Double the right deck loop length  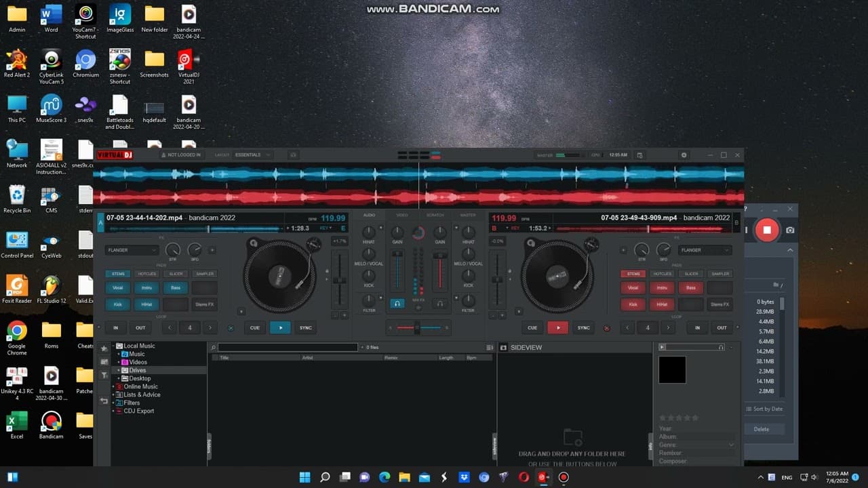click(668, 328)
